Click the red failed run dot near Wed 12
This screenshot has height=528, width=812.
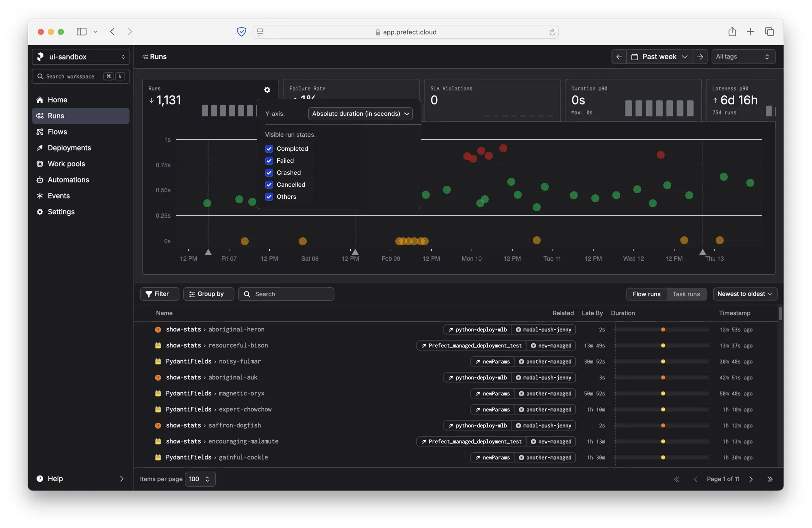coord(660,155)
